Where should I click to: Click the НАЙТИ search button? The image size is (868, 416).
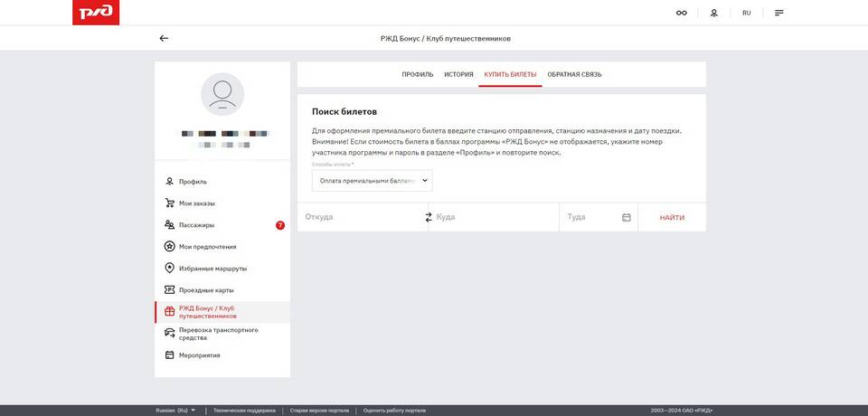672,217
